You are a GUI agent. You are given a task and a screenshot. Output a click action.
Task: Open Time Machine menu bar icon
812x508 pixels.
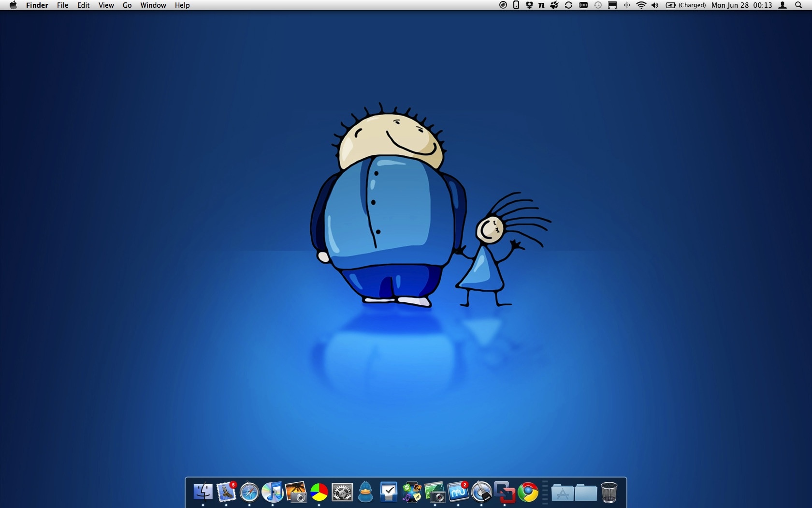click(x=598, y=5)
